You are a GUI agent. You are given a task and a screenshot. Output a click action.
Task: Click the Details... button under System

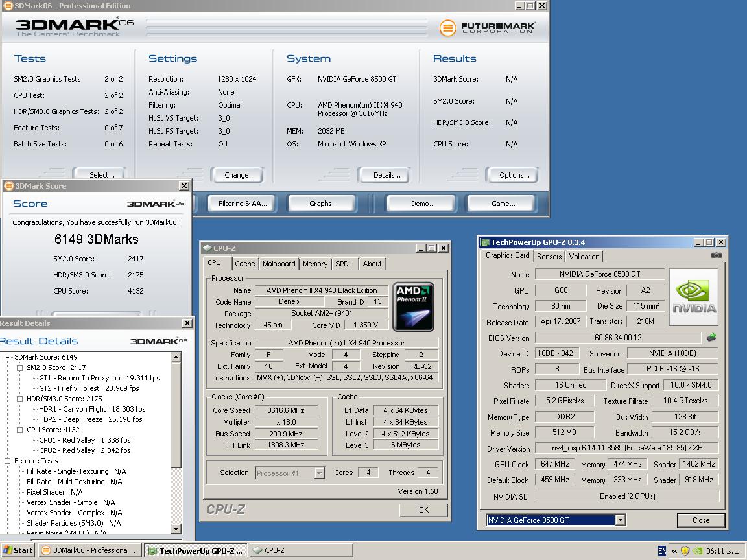(384, 175)
